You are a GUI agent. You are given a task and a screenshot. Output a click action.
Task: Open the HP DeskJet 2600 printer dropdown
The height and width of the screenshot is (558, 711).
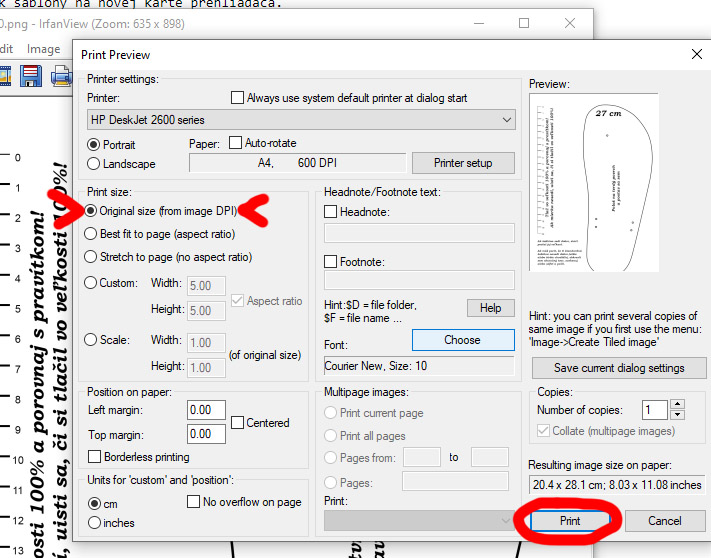pyautogui.click(x=301, y=120)
